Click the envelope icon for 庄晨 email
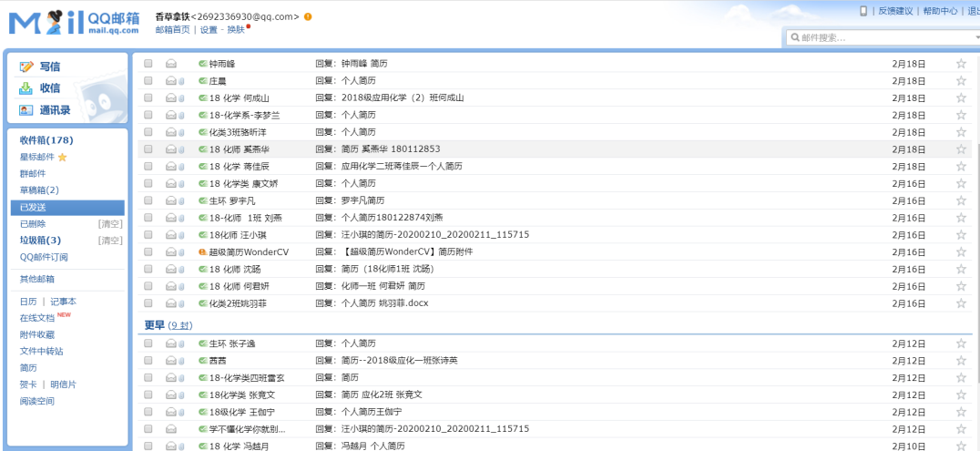980x451 pixels. (x=170, y=81)
